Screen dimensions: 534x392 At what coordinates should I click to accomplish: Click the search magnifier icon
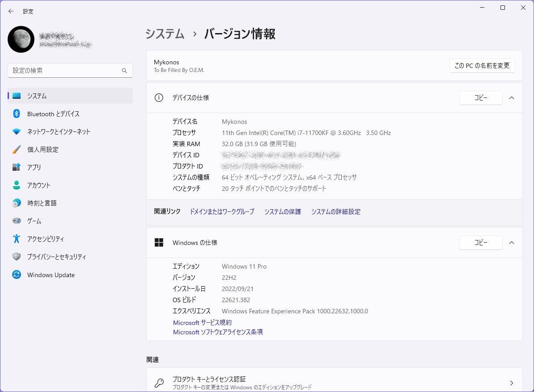[124, 71]
